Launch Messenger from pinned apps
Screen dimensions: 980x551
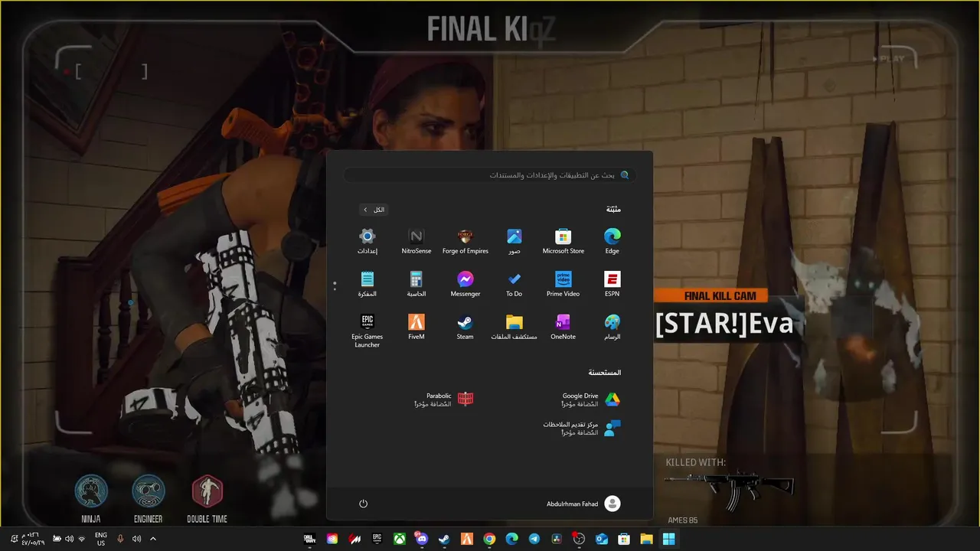pyautogui.click(x=465, y=284)
